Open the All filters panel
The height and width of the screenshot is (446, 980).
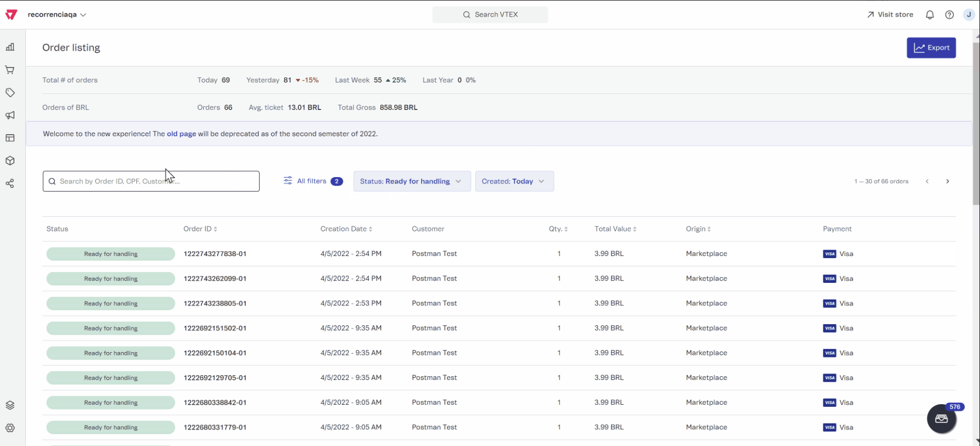click(x=312, y=181)
